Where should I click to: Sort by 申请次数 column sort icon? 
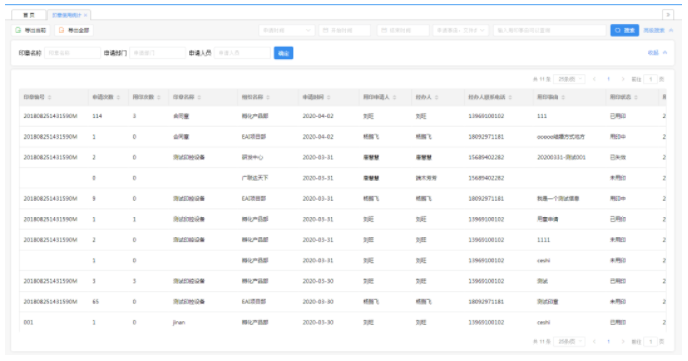coord(118,97)
